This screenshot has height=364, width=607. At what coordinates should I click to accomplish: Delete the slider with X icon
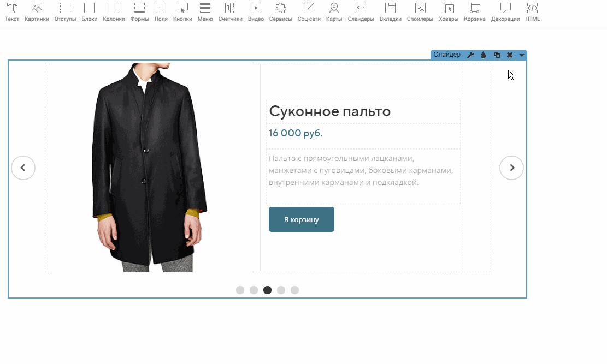(x=510, y=55)
